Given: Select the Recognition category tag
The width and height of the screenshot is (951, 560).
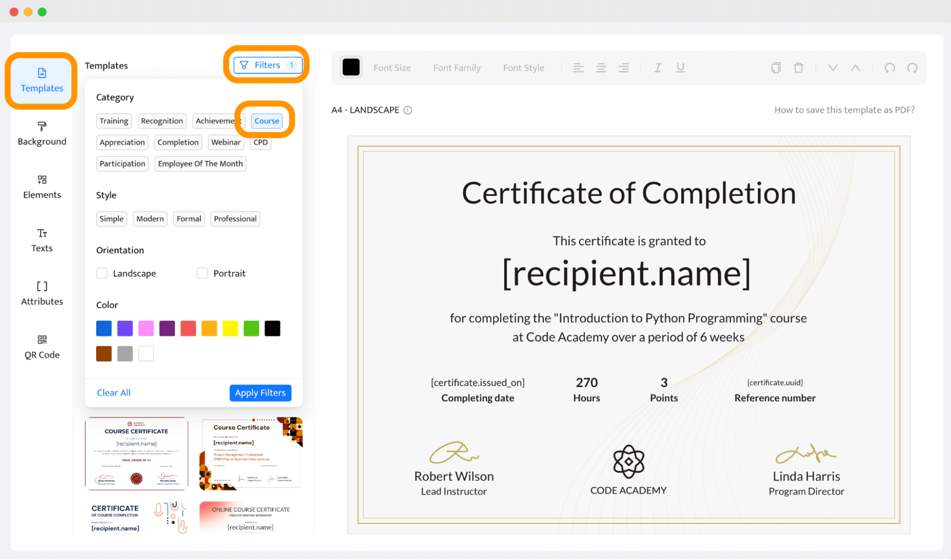Looking at the screenshot, I should 162,121.
